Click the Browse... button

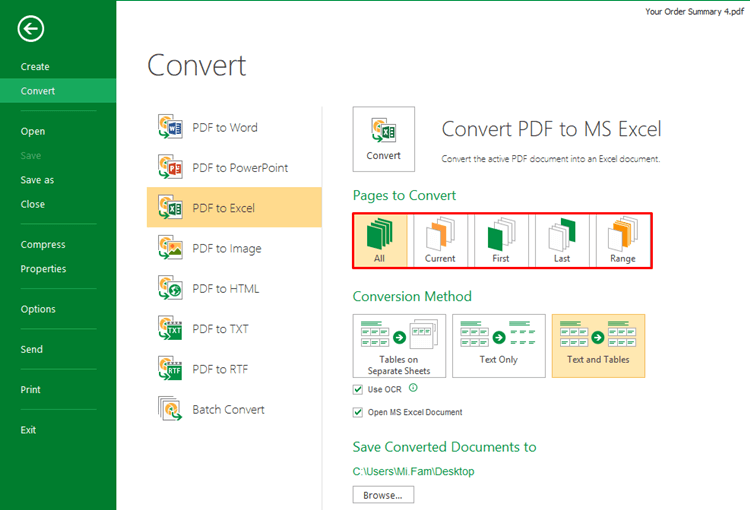tap(383, 495)
